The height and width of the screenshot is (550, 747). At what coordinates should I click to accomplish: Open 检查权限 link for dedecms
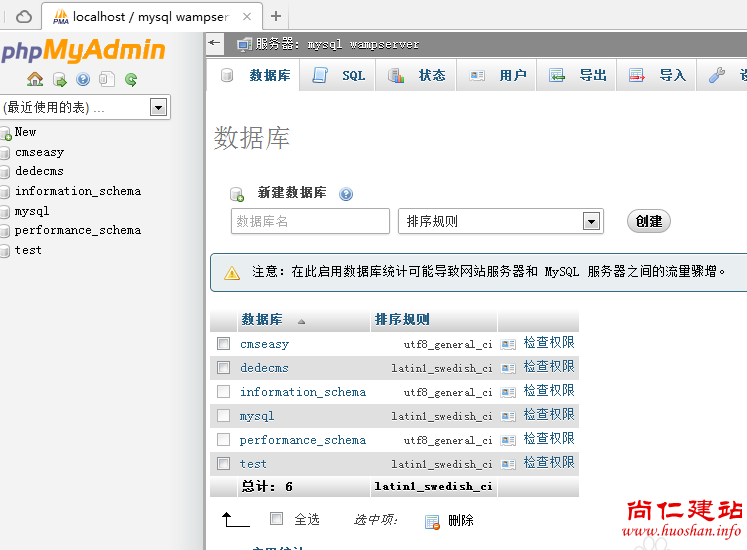(549, 367)
